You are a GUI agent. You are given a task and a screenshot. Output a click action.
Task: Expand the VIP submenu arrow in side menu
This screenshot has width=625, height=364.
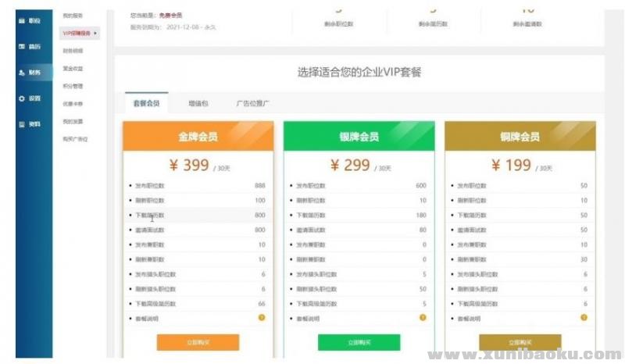coord(95,34)
